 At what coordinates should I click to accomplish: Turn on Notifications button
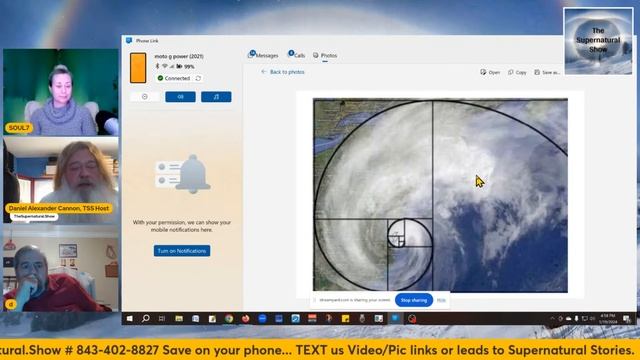click(x=182, y=251)
